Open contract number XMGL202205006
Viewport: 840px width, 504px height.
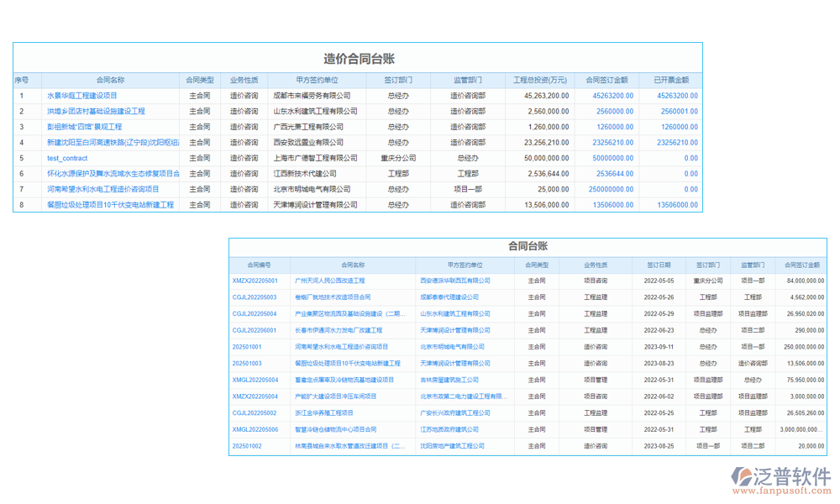pyautogui.click(x=255, y=429)
